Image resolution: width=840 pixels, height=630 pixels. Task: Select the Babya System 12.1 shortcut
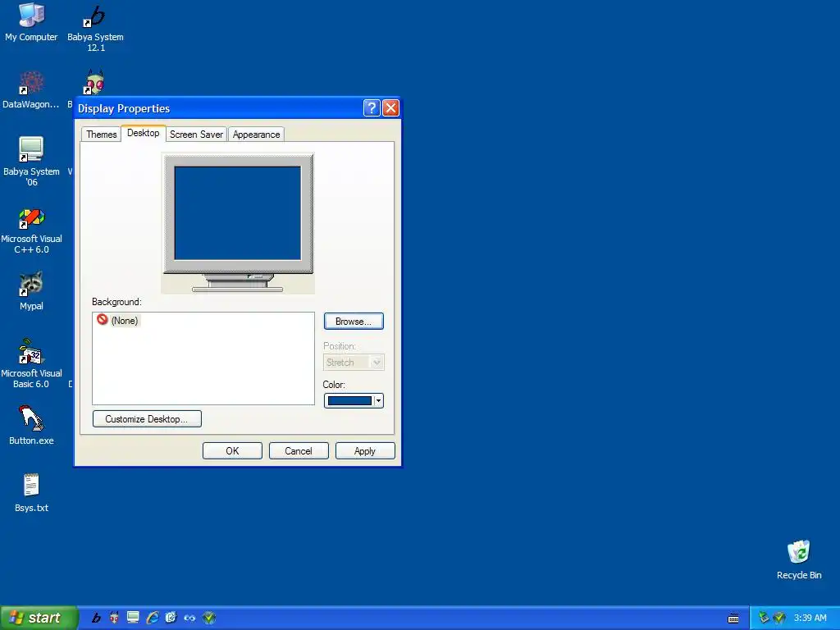point(95,28)
